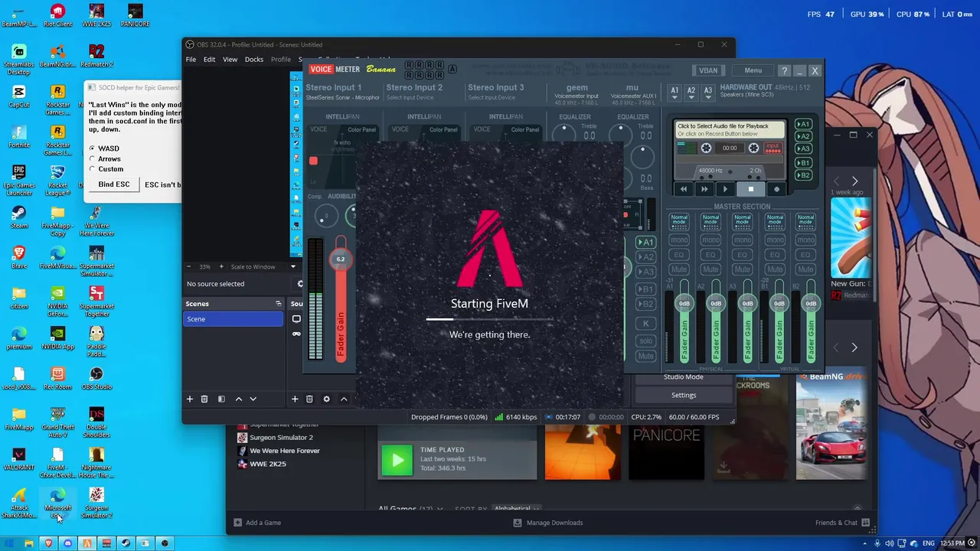Rewind the Voicemeeter cassette recorder

[684, 189]
